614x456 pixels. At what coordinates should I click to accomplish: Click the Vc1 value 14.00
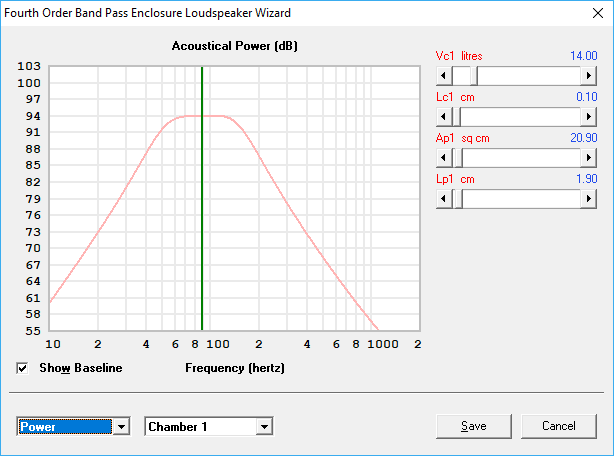583,56
